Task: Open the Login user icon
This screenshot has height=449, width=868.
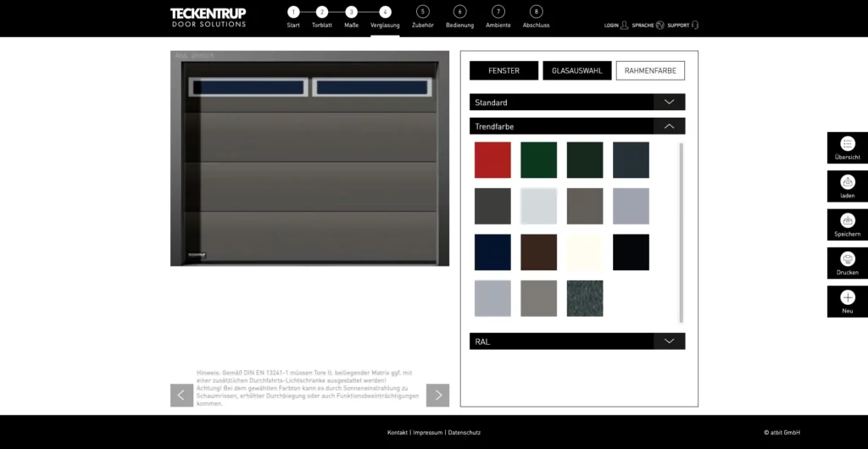Action: pyautogui.click(x=624, y=25)
